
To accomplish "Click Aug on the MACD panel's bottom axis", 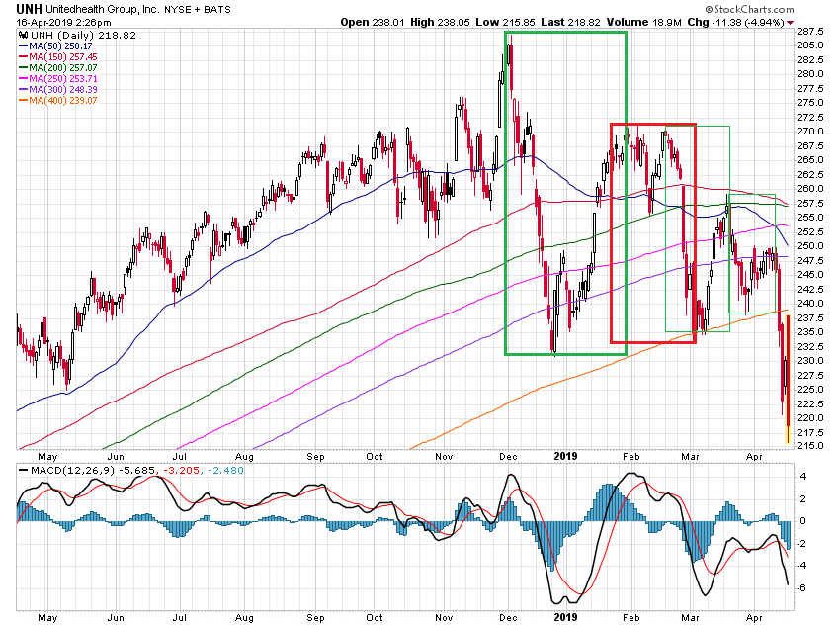I will 244,617.
